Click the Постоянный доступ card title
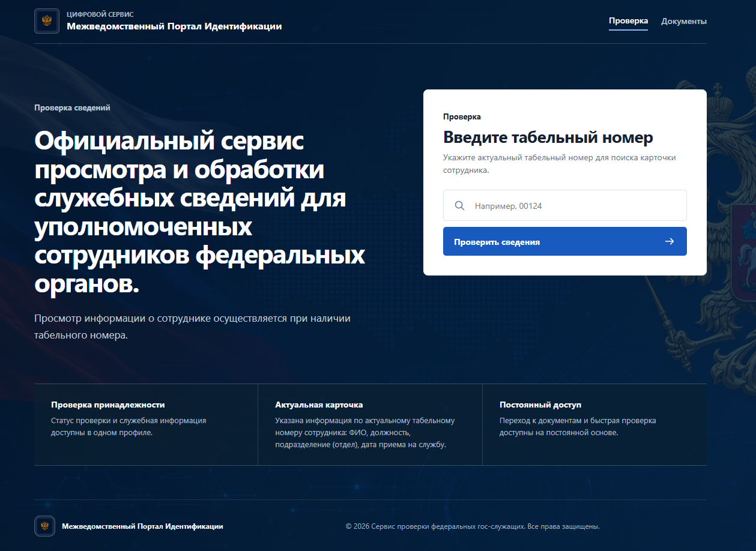The height and width of the screenshot is (551, 756). pos(540,405)
